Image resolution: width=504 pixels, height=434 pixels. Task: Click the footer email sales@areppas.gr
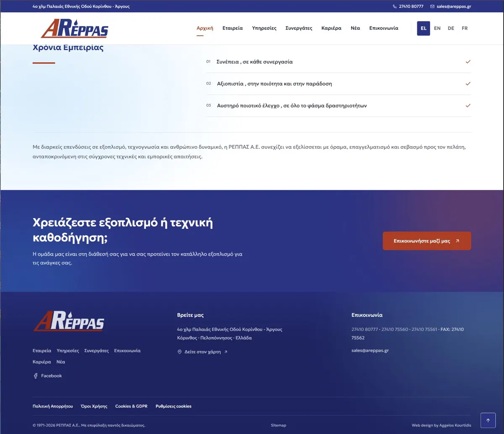click(x=370, y=350)
